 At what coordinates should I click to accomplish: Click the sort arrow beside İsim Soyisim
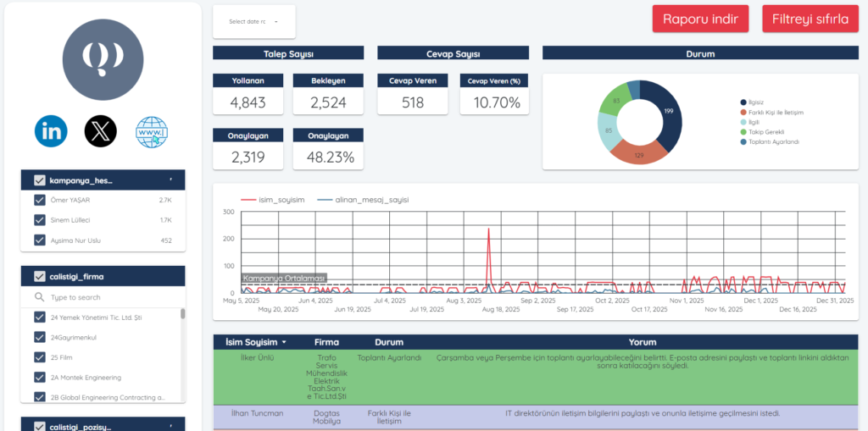pos(284,343)
